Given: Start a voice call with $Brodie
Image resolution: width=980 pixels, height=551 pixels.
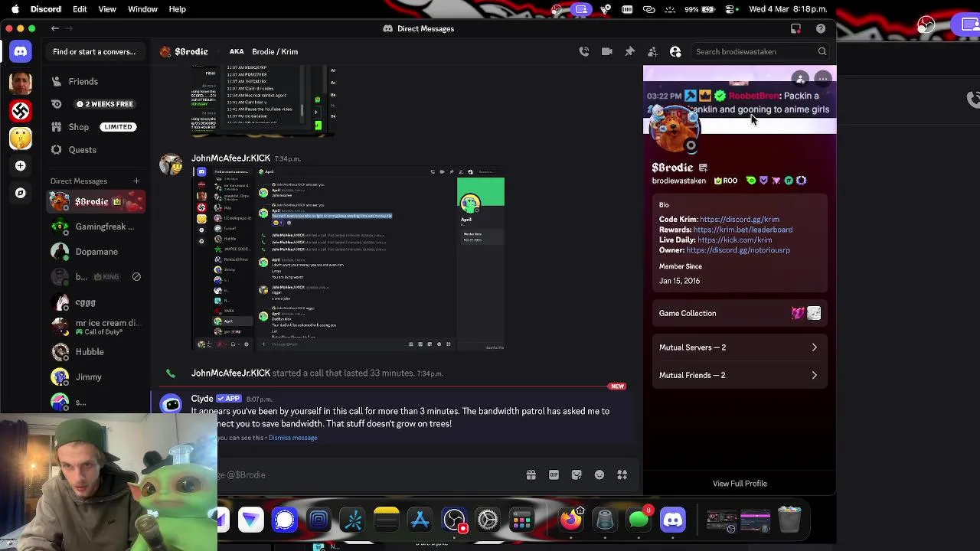Looking at the screenshot, I should [x=584, y=51].
